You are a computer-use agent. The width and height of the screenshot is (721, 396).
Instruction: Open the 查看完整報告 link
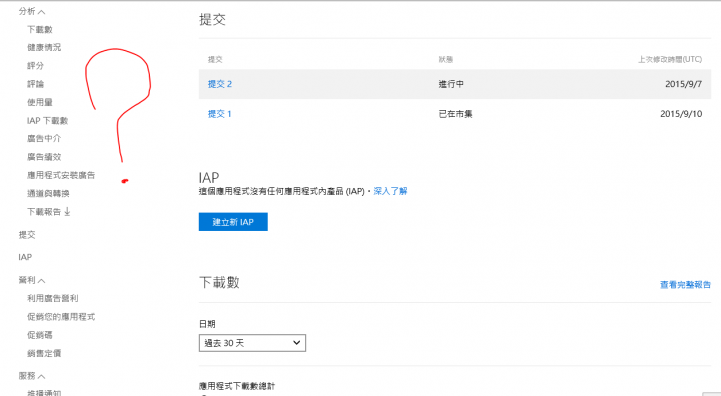pyautogui.click(x=685, y=285)
